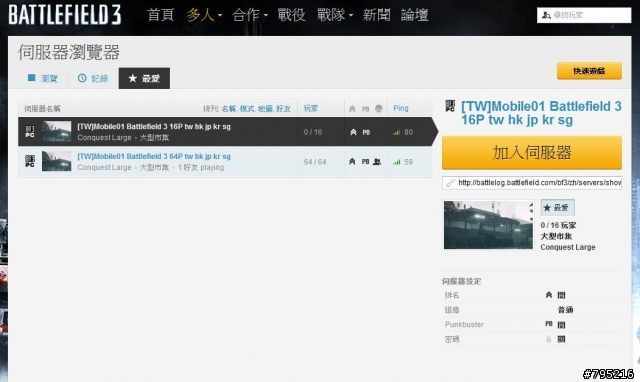Select the 最愛 favorites tab
Viewport: 640px width, 382px height.
(144, 78)
